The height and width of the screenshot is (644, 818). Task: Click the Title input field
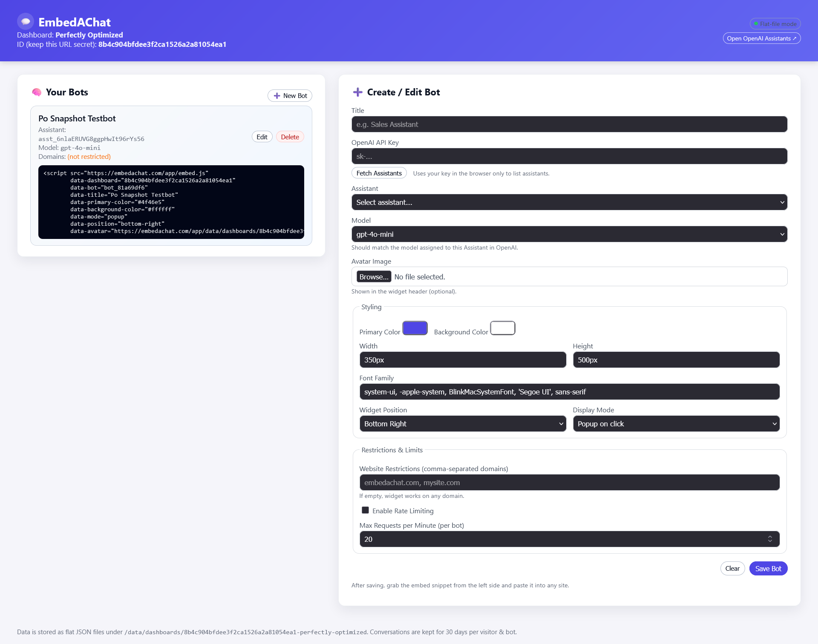570,124
